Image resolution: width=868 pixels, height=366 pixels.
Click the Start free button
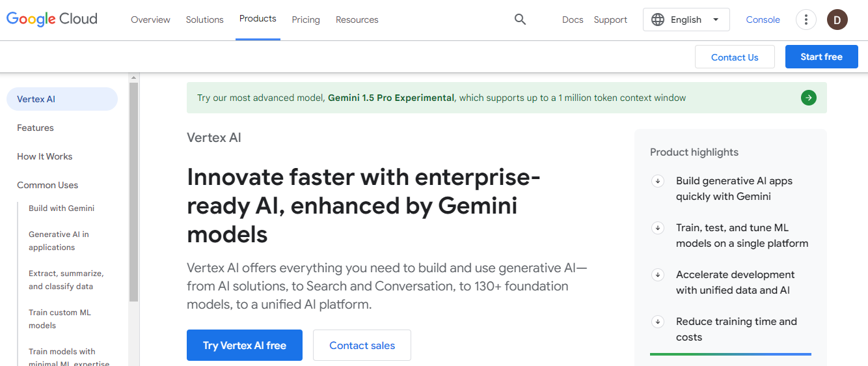point(821,57)
